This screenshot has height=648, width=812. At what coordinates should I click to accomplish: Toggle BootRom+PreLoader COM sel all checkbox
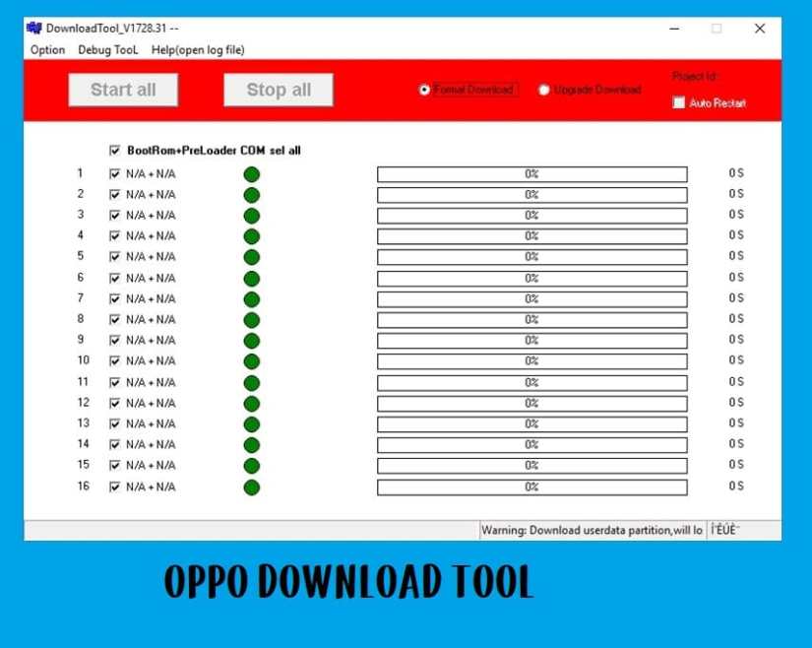(x=114, y=151)
